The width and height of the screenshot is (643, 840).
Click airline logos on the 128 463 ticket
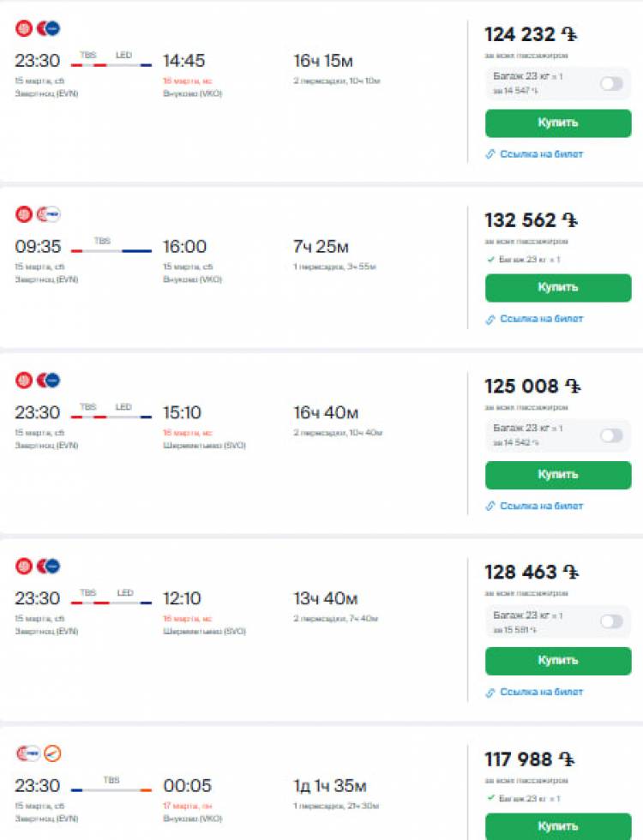(x=38, y=567)
